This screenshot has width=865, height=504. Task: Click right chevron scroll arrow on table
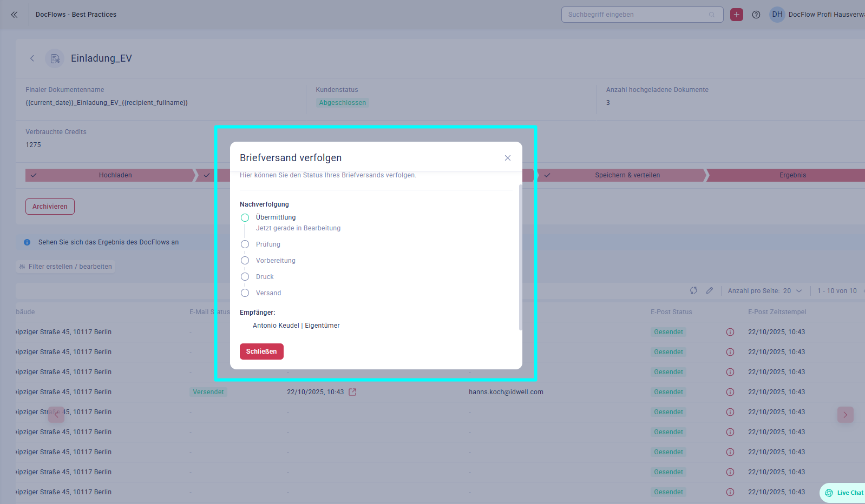845,415
